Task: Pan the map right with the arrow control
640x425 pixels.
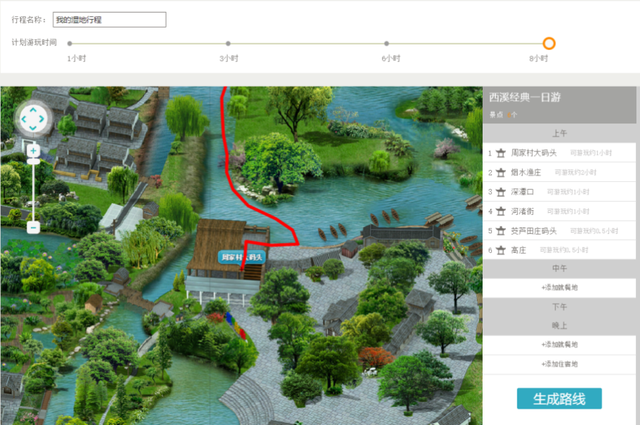Action: click(42, 119)
